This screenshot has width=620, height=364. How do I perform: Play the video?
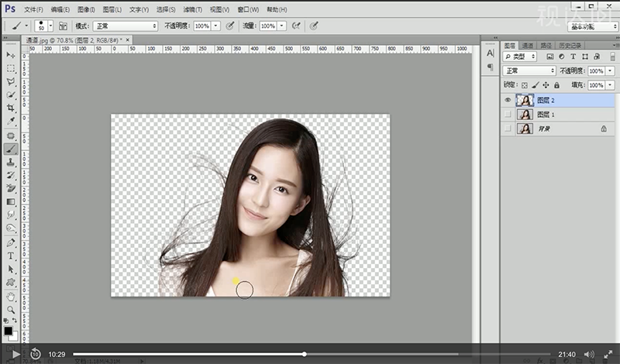coord(15,354)
